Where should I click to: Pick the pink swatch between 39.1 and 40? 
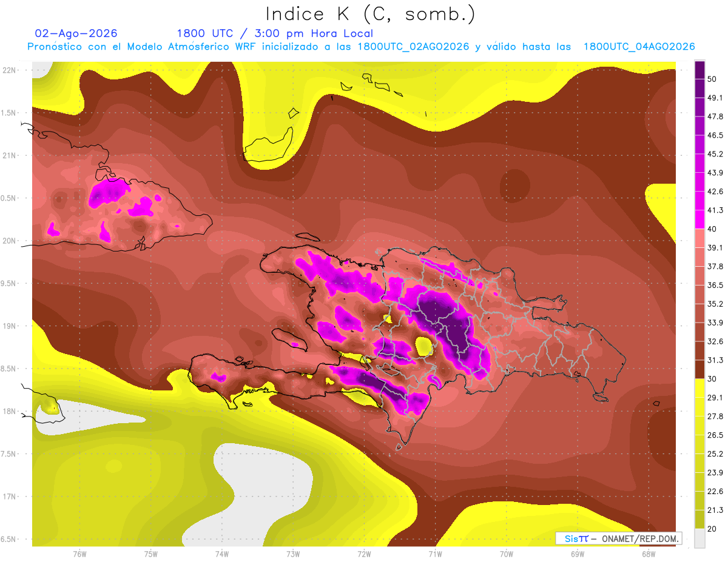pyautogui.click(x=699, y=238)
